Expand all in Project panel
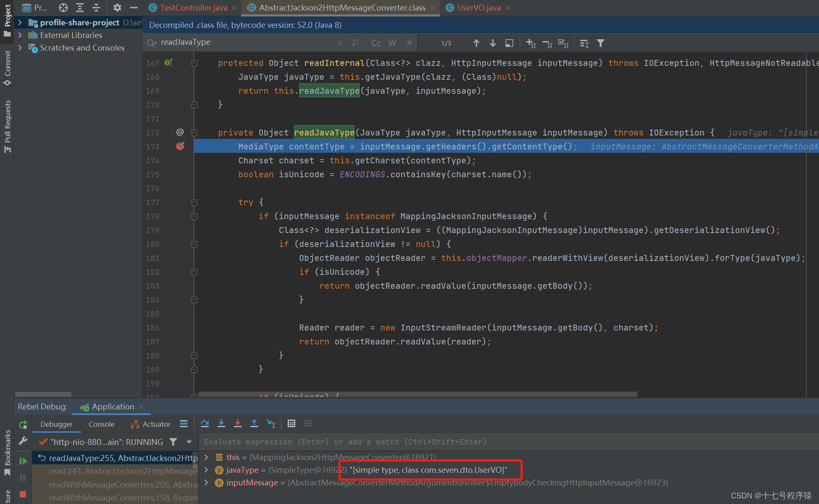This screenshot has height=504, width=819. (x=80, y=8)
